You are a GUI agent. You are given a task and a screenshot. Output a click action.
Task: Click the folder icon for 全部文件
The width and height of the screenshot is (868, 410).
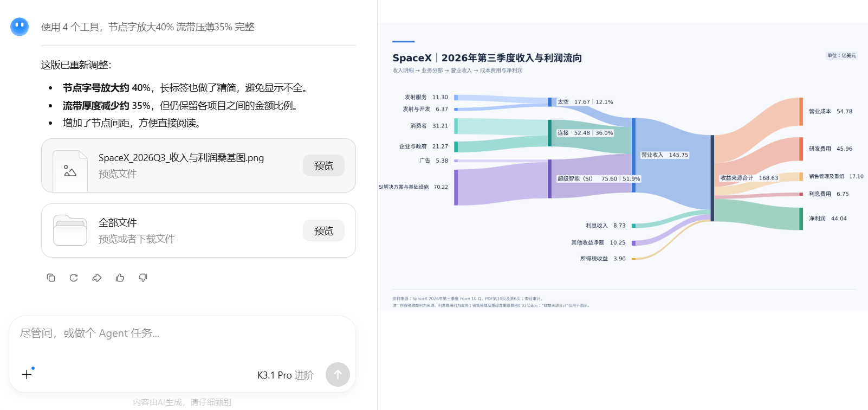pyautogui.click(x=70, y=230)
